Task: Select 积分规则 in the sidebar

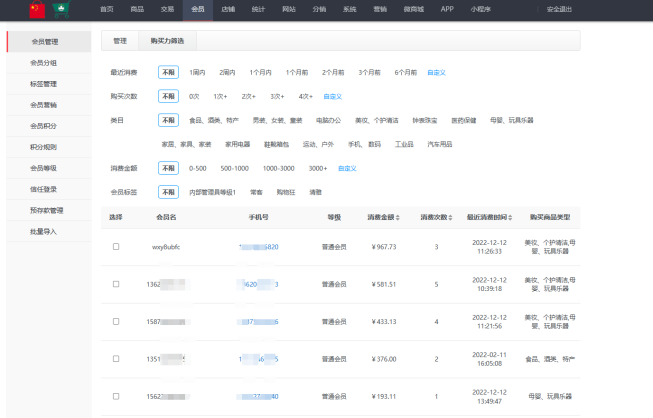Action: coord(49,147)
